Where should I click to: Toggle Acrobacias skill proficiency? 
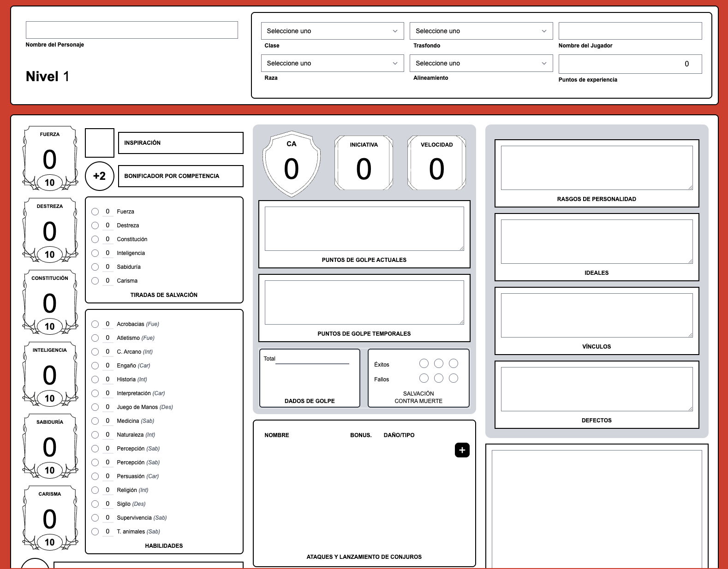[95, 324]
